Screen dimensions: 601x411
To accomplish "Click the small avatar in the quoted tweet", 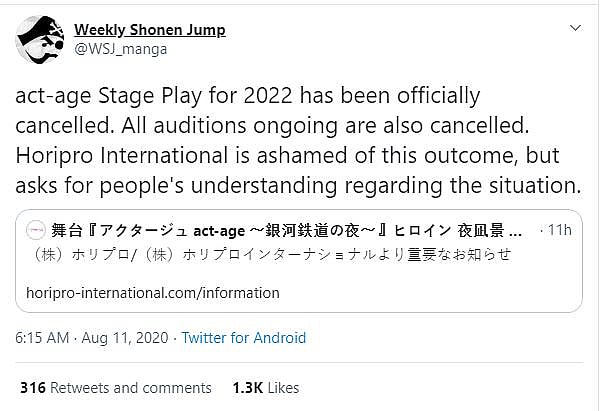I will pos(34,230).
